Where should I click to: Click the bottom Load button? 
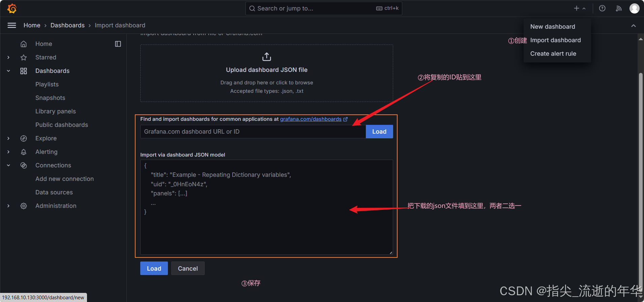pos(154,268)
